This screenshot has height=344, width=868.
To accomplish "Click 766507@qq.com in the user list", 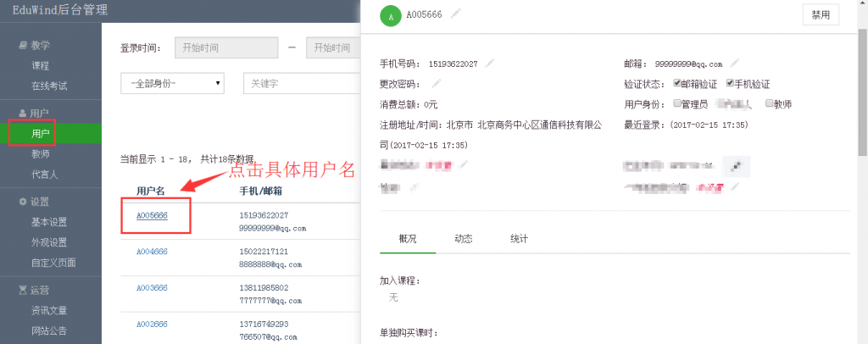I will coord(268,337).
